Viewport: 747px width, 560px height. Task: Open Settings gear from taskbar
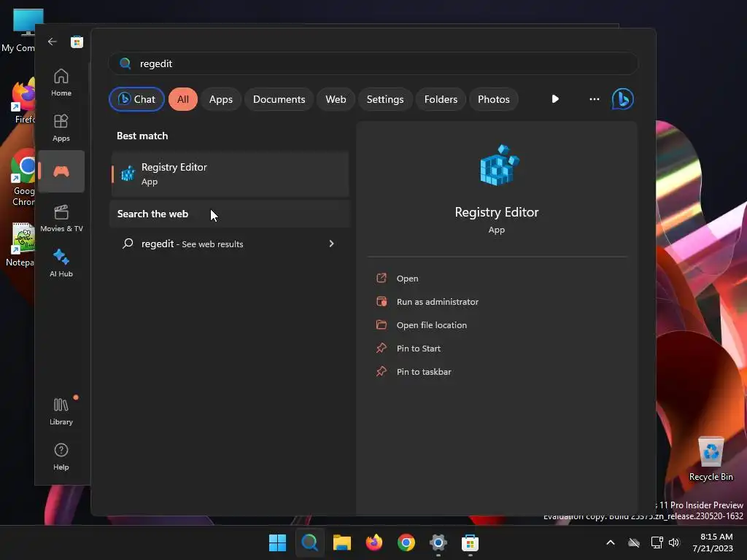point(438,542)
